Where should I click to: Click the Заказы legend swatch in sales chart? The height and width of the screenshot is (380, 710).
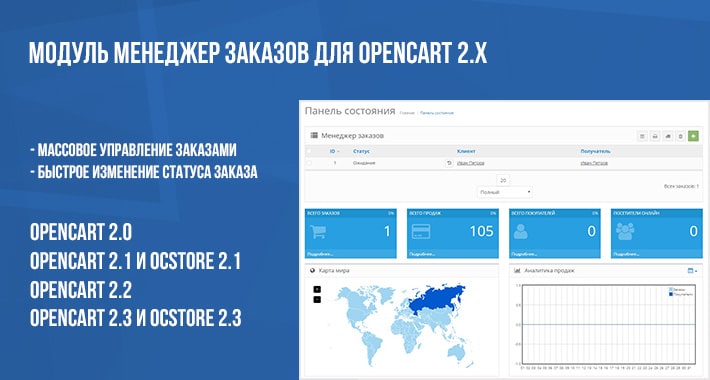(671, 289)
